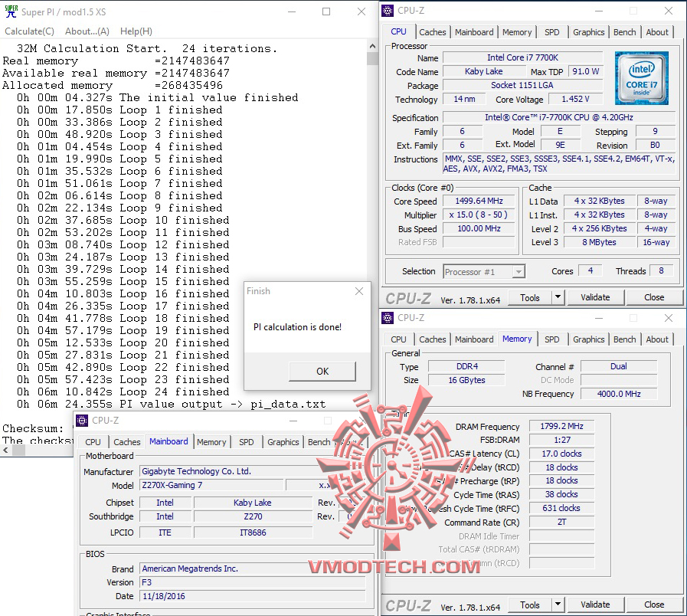This screenshot has height=616, width=687.
Task: Select About tab in Memory CPU-Z window
Action: click(657, 339)
